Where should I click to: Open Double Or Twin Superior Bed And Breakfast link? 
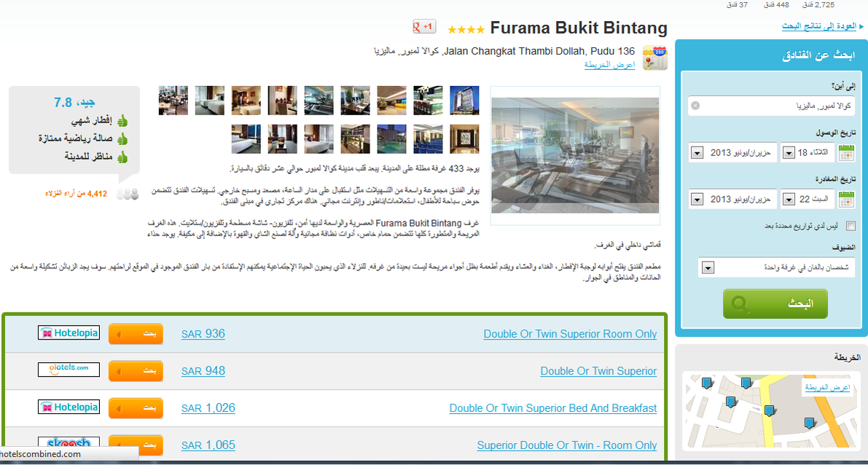point(553,408)
